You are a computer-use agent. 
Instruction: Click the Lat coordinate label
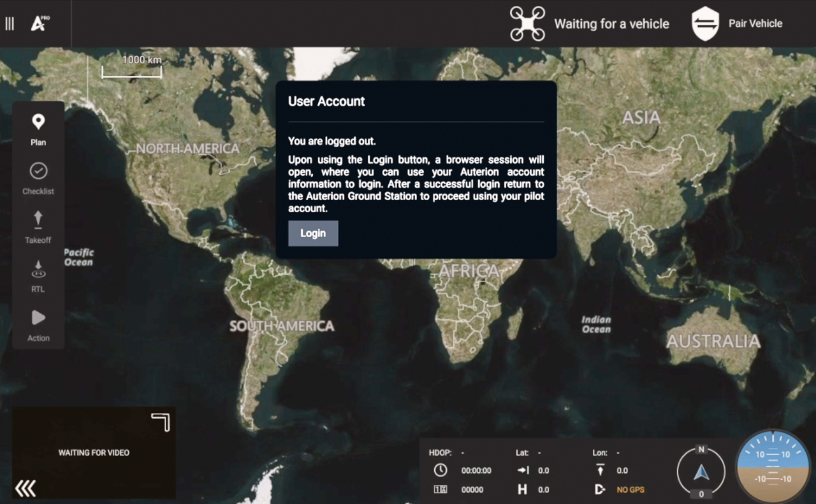point(522,453)
